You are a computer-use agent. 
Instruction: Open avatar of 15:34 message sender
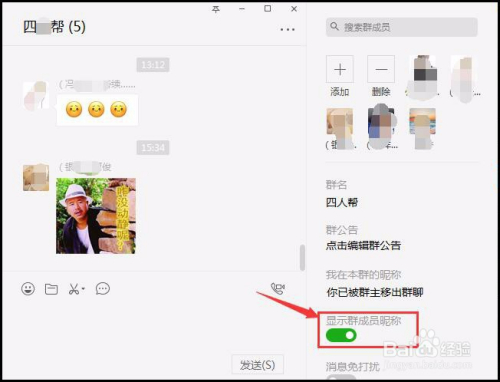pos(36,178)
